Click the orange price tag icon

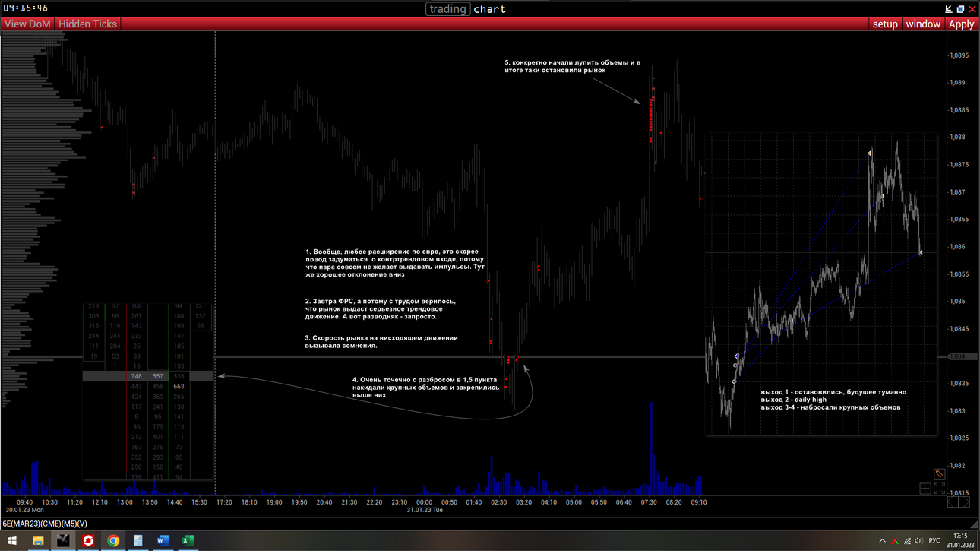point(939,474)
